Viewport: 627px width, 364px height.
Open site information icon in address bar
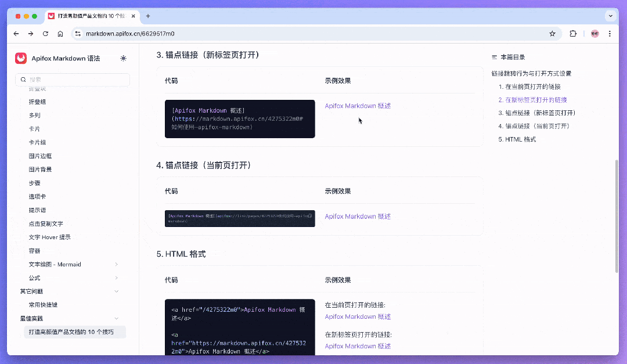click(78, 34)
